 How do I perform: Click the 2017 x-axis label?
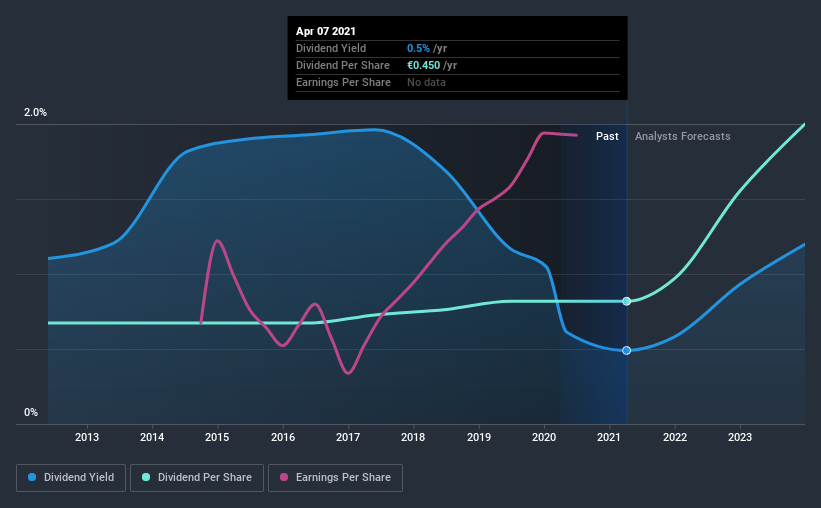[348, 437]
